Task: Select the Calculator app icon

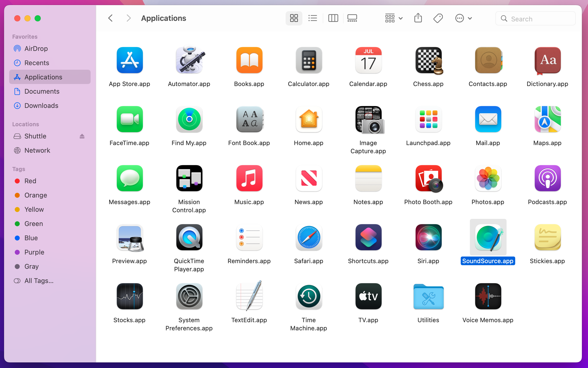Action: coord(309,60)
